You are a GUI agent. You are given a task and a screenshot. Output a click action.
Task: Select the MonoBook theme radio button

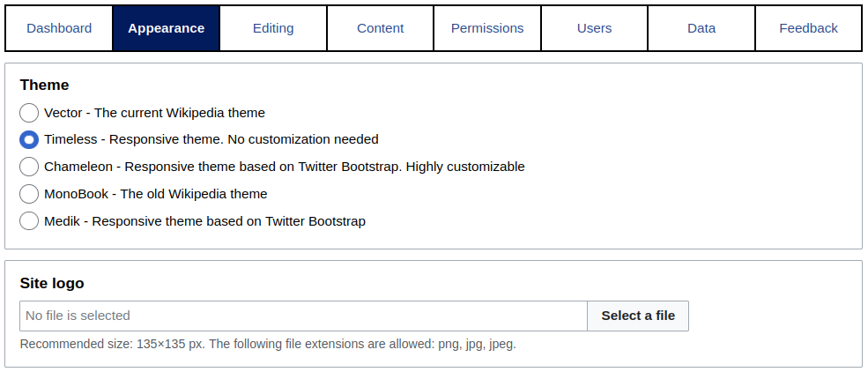(x=29, y=194)
